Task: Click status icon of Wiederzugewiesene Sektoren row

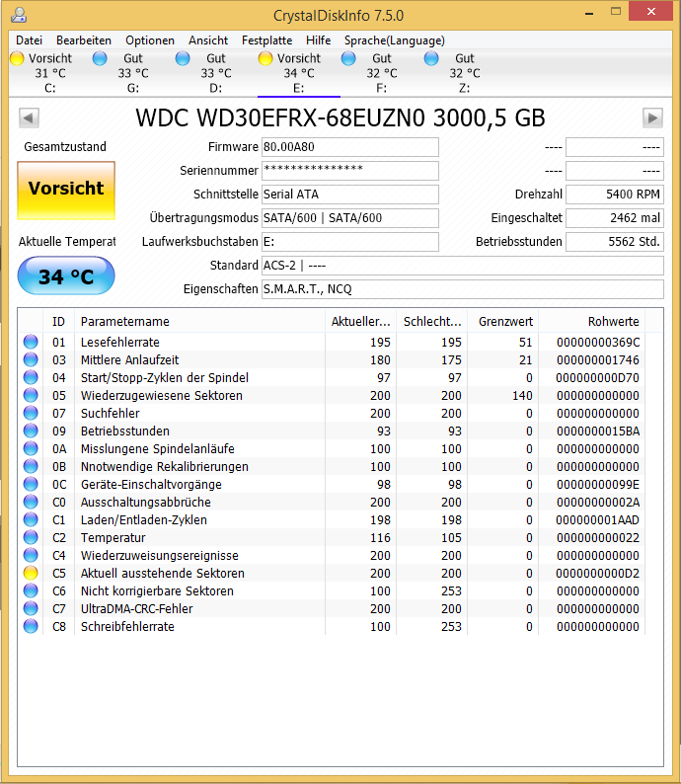Action: tap(31, 396)
